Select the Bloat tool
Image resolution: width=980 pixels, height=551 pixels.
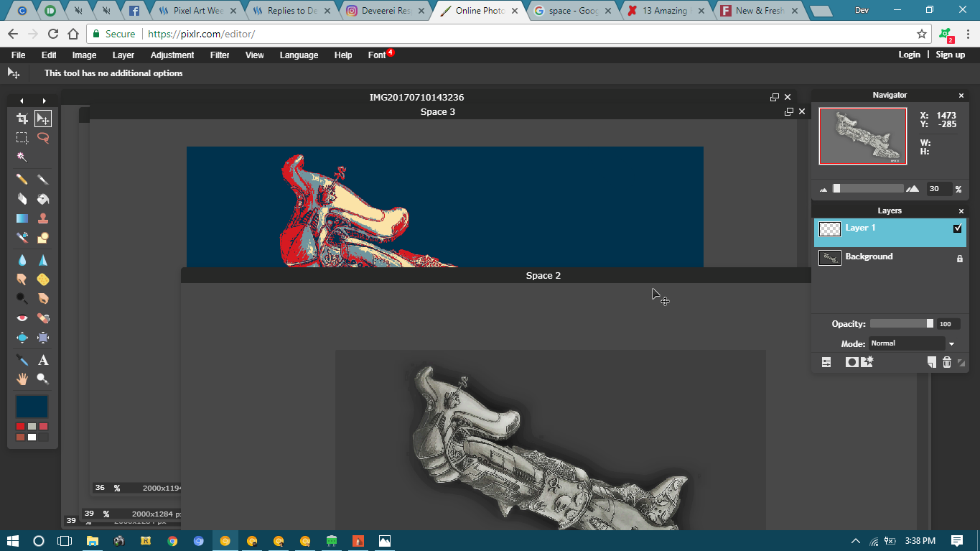pyautogui.click(x=22, y=338)
